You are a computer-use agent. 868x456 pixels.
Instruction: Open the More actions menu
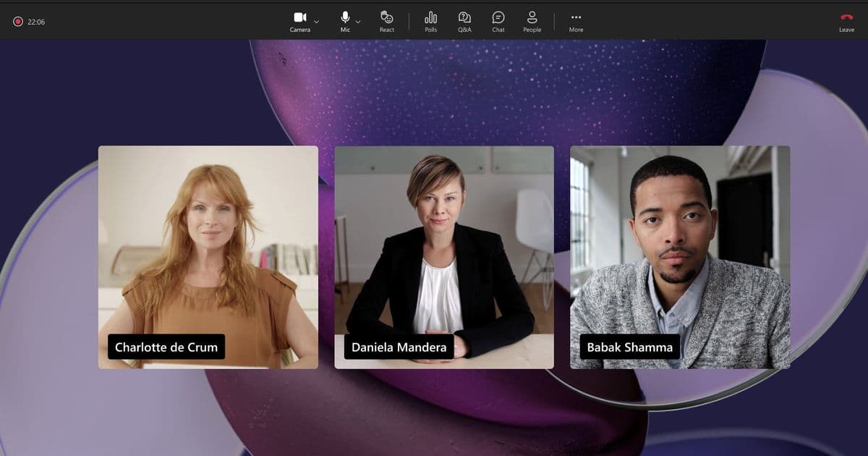(576, 20)
